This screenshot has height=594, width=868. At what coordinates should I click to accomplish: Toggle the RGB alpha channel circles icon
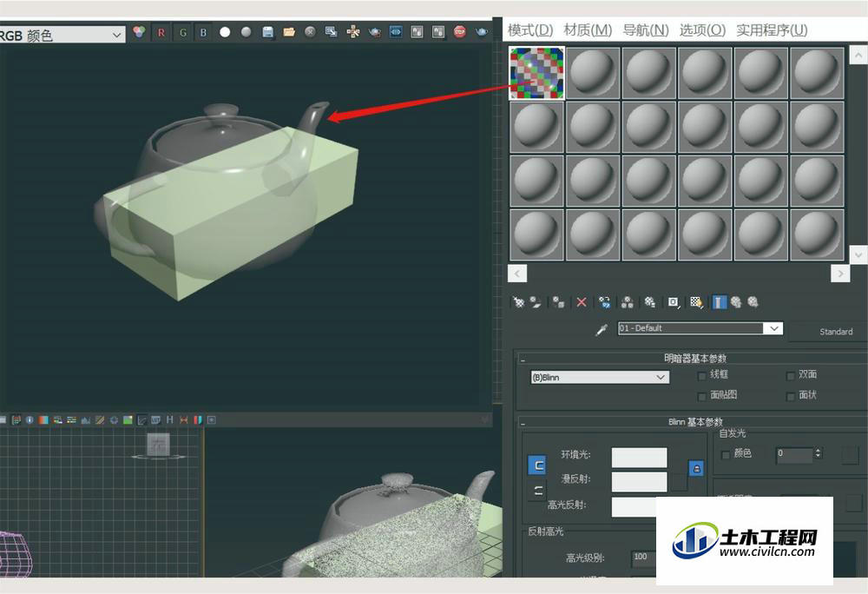tap(139, 32)
